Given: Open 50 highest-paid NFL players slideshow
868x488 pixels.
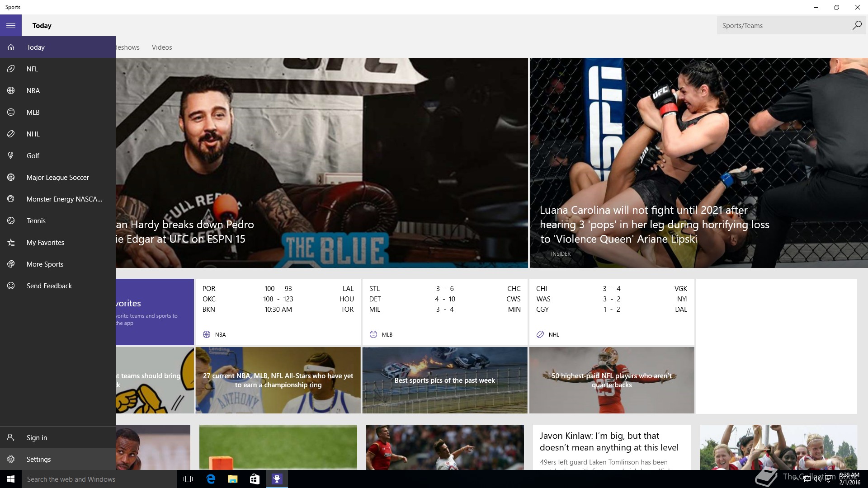Looking at the screenshot, I should pos(612,380).
